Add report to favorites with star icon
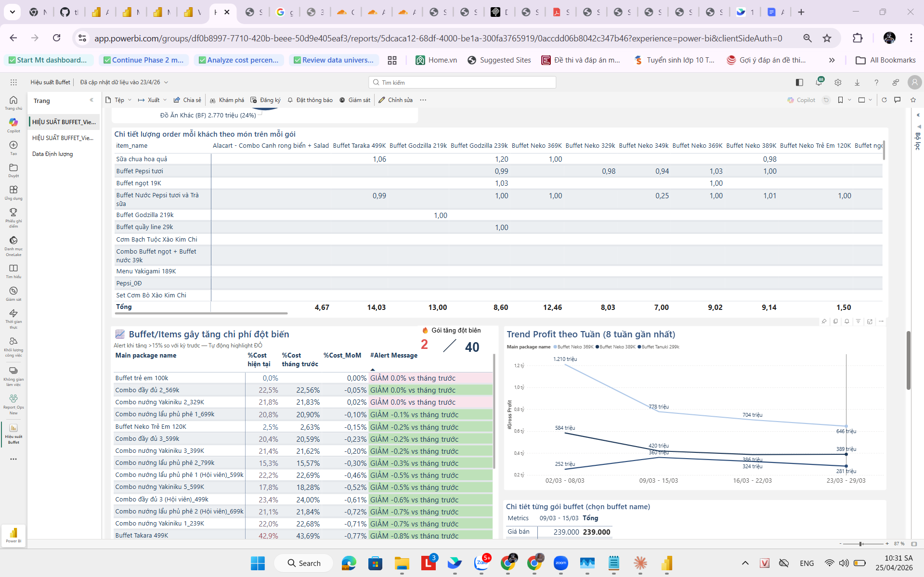The image size is (924, 577). pos(913,100)
